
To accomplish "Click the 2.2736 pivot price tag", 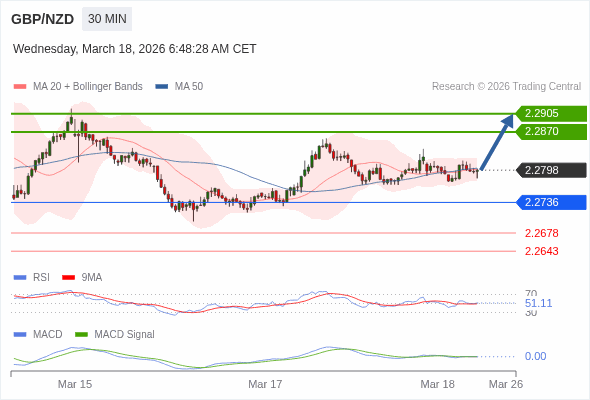I will [551, 202].
